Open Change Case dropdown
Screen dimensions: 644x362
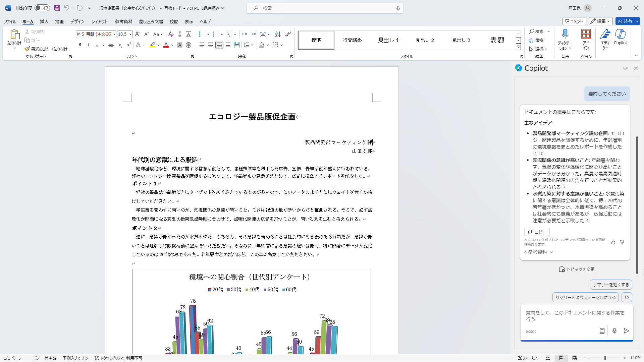point(158,34)
